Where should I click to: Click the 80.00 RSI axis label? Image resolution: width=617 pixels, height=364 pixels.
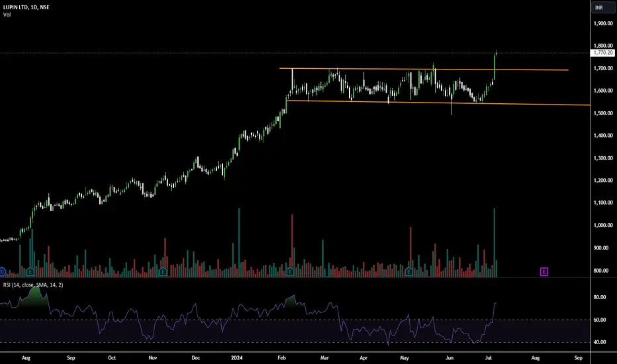599,298
